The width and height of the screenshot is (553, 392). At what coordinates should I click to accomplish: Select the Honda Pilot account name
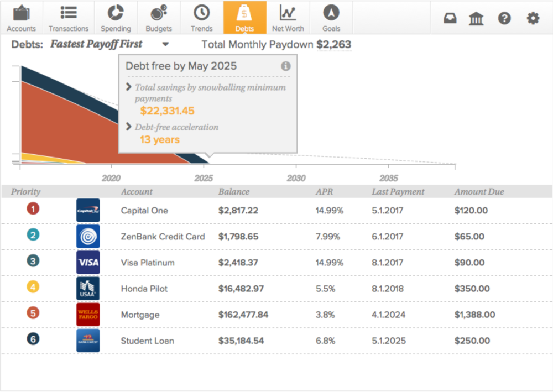pyautogui.click(x=144, y=289)
